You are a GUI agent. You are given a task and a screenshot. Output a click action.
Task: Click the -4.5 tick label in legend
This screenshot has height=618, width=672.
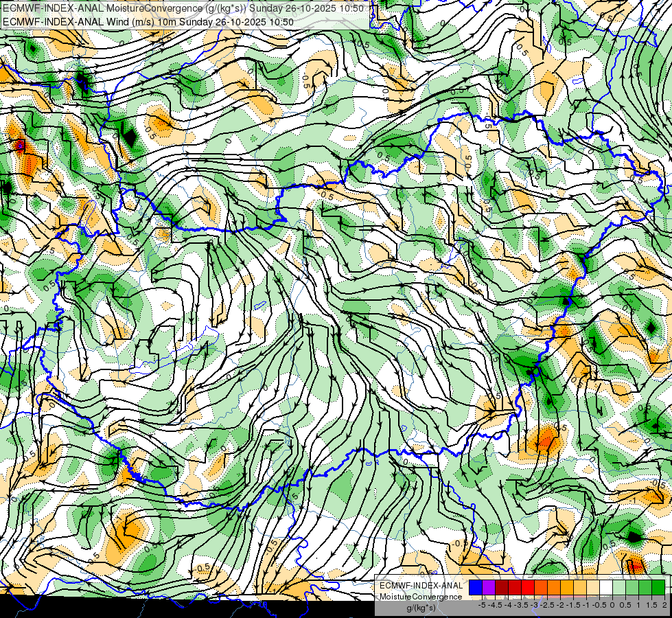(x=496, y=605)
